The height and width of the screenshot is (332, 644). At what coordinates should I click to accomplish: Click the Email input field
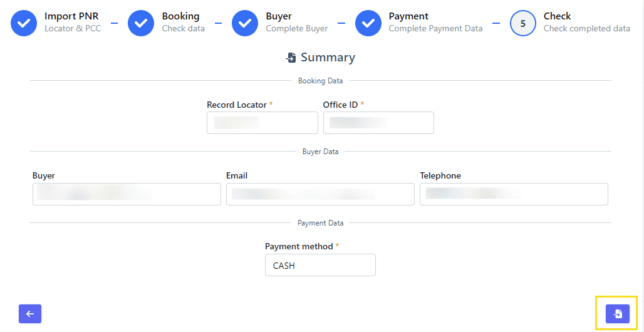pyautogui.click(x=320, y=194)
